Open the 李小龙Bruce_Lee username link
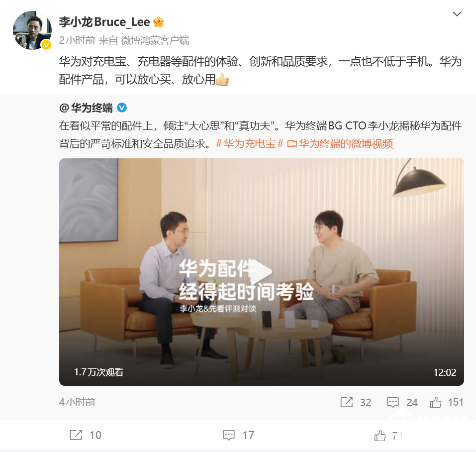Screen dimensions: 476x452 pyautogui.click(x=104, y=22)
